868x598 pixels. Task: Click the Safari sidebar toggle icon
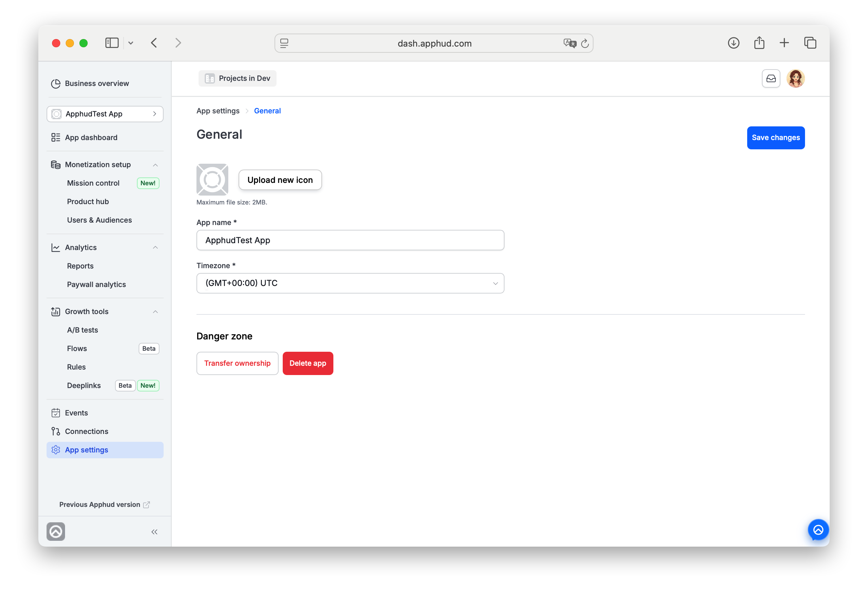click(112, 43)
